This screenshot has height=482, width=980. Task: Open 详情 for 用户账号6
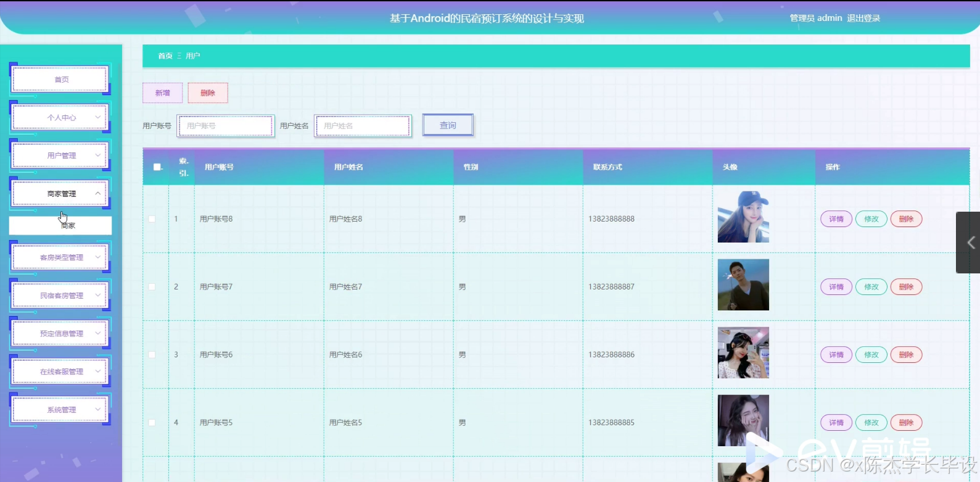point(836,355)
